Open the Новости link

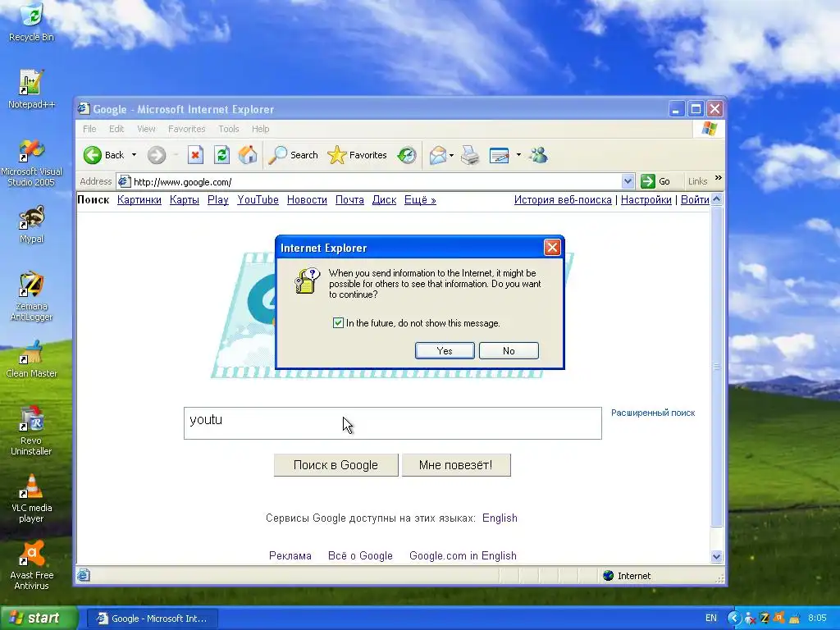pos(307,200)
